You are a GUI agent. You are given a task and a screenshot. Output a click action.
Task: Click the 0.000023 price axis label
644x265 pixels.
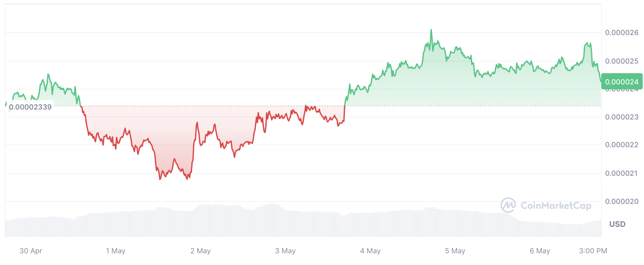click(621, 117)
